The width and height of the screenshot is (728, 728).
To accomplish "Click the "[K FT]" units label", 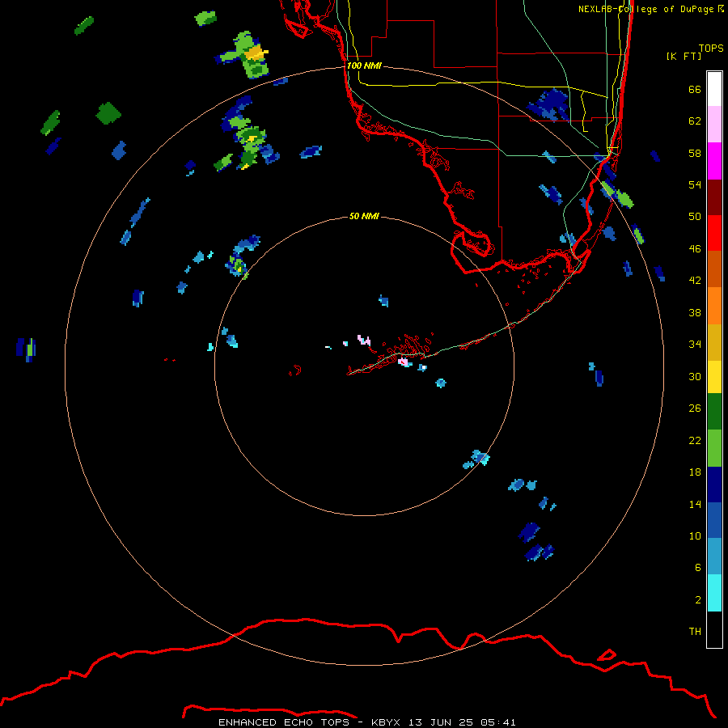I will coord(684,56).
